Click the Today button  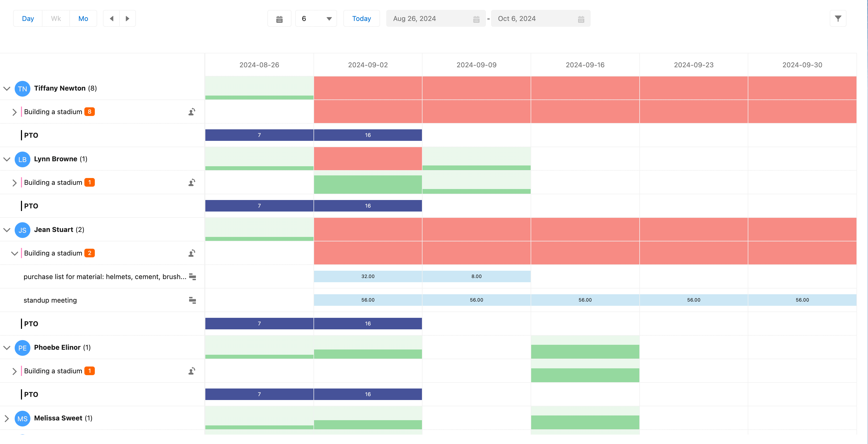(361, 19)
